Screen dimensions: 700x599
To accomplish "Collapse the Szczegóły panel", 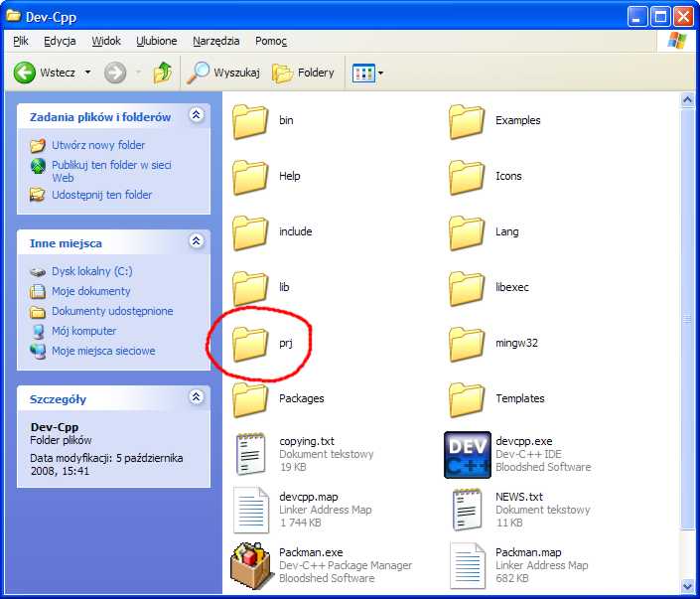I will [196, 398].
